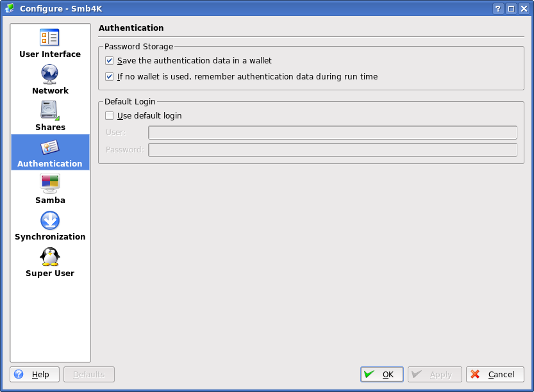
Task: Focus the Password input field
Action: point(333,150)
